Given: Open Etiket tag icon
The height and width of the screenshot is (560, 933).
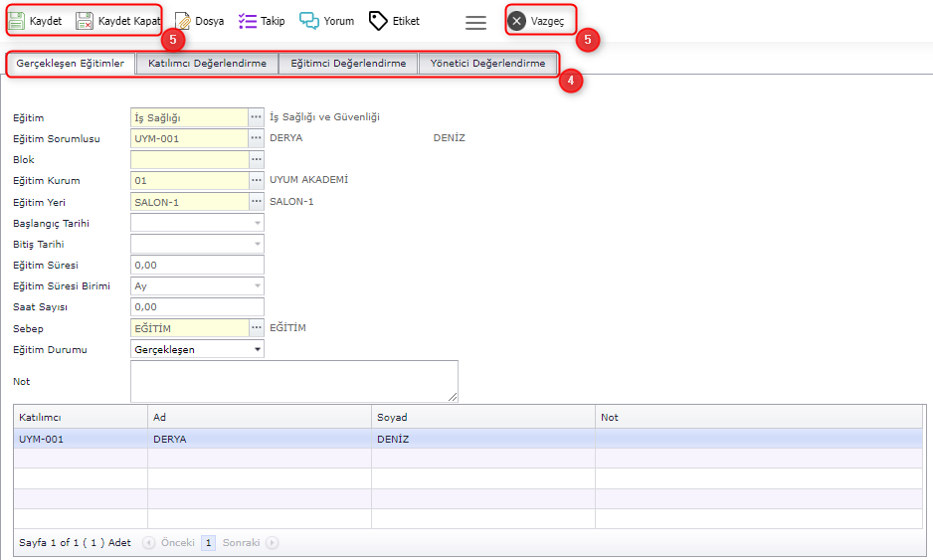Looking at the screenshot, I should coord(378,21).
